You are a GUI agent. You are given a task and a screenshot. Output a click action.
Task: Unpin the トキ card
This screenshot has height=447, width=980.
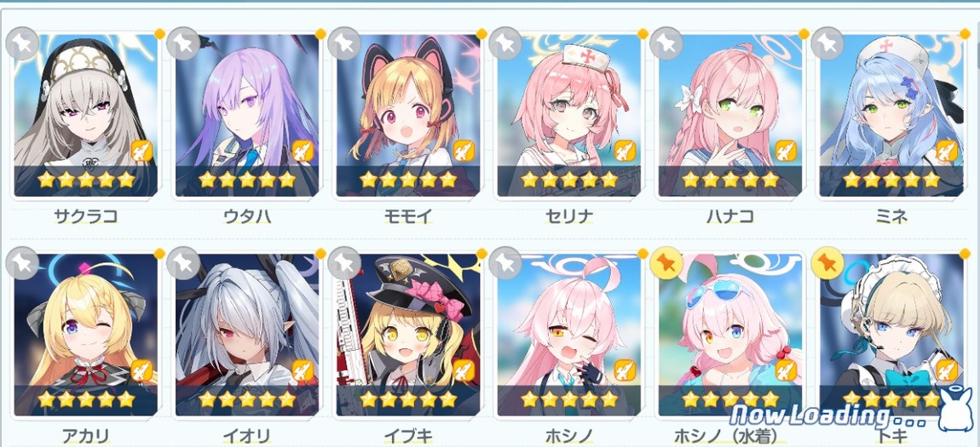[x=827, y=263]
